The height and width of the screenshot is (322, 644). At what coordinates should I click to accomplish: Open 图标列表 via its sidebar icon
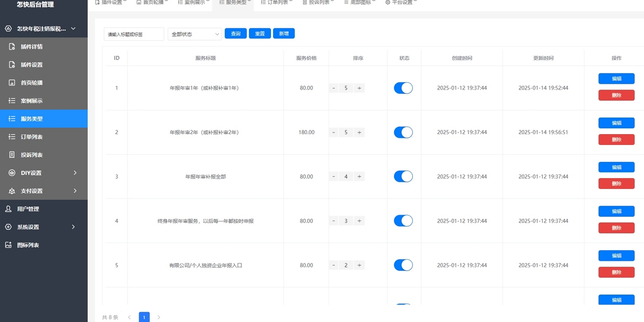pyautogui.click(x=8, y=245)
